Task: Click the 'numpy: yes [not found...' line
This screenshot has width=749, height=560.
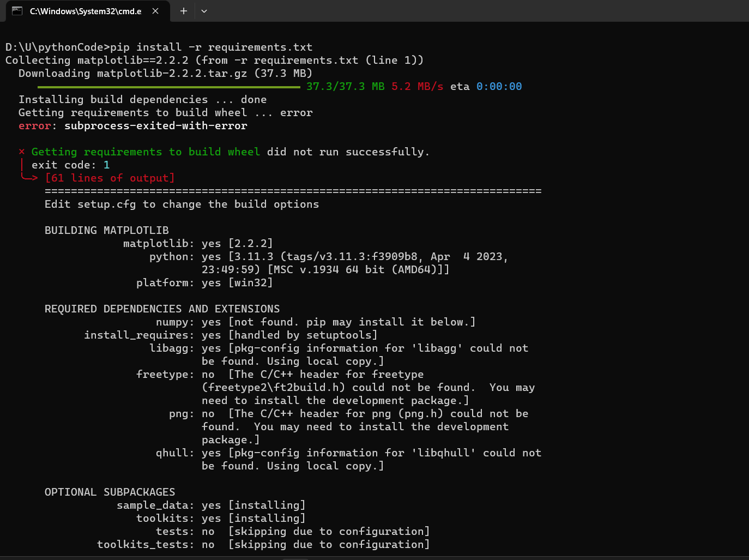Action: pos(316,322)
